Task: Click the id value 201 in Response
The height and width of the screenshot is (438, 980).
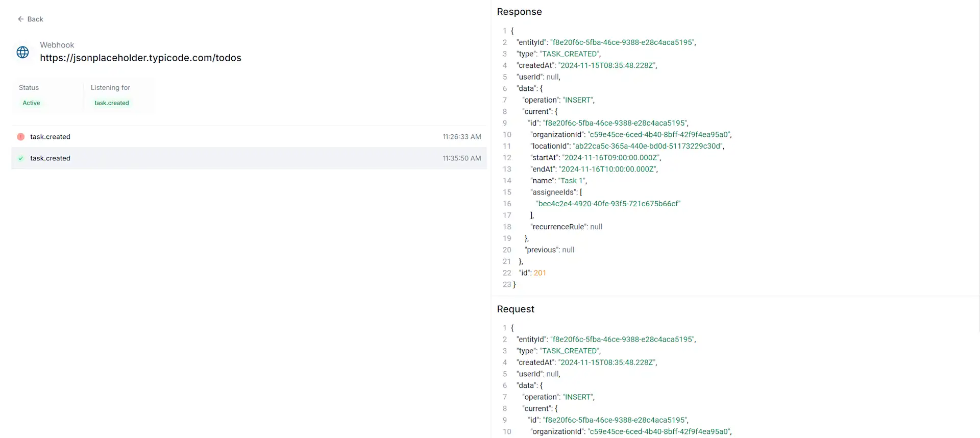Action: tap(540, 273)
